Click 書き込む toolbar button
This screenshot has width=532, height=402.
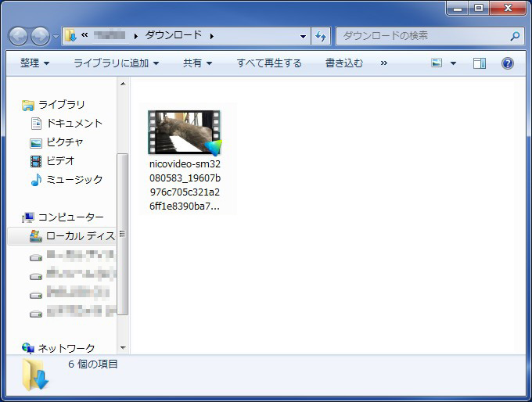point(344,63)
